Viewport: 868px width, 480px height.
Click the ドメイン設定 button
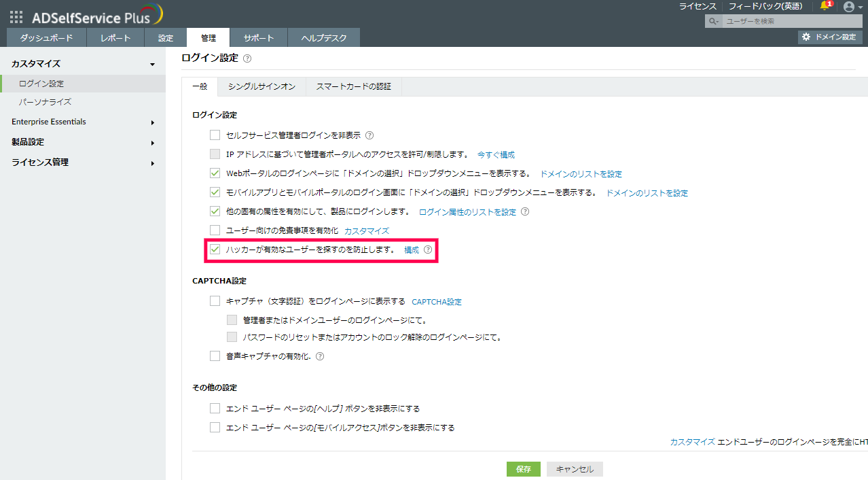[x=830, y=37]
